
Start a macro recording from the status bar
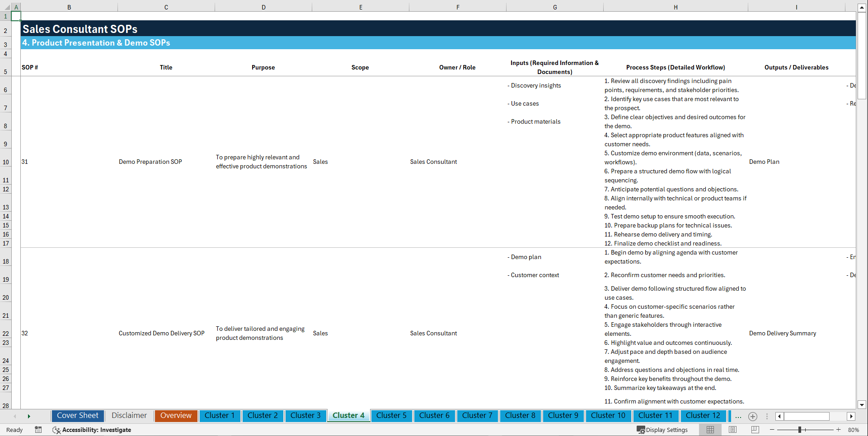tap(38, 430)
